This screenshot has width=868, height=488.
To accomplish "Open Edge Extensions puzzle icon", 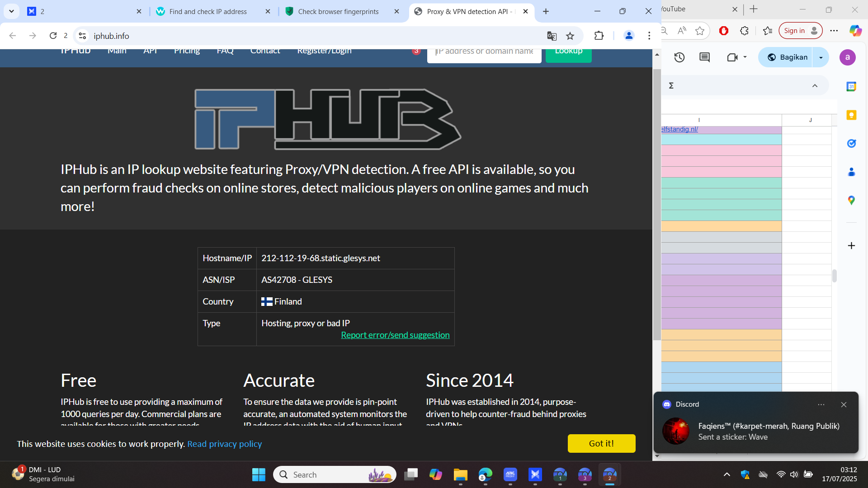I will pos(744,31).
